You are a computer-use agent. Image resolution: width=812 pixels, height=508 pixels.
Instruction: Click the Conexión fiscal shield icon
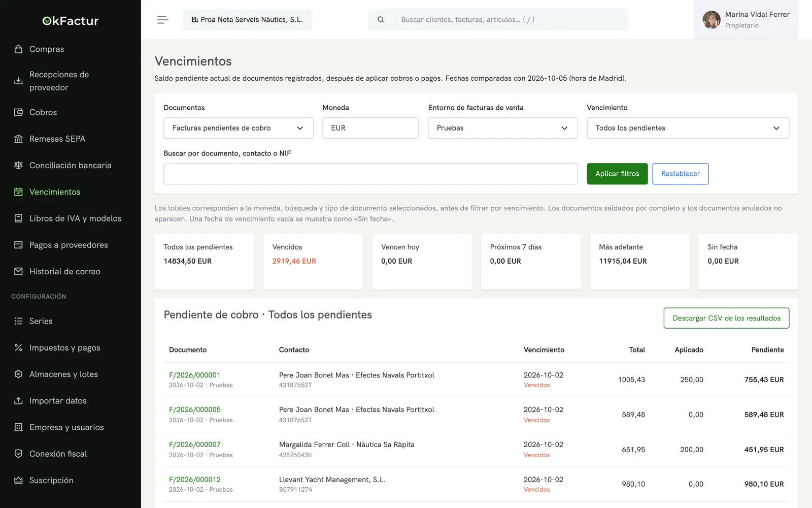pyautogui.click(x=18, y=454)
